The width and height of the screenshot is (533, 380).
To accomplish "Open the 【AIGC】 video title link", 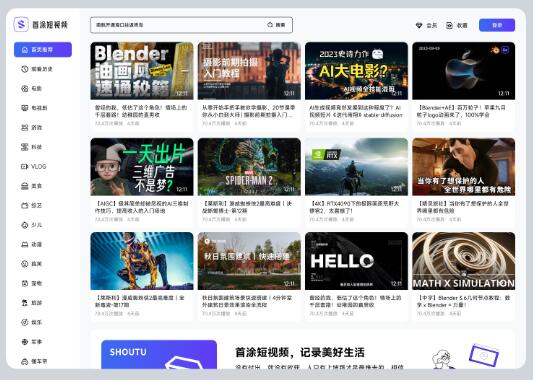I will click(141, 207).
